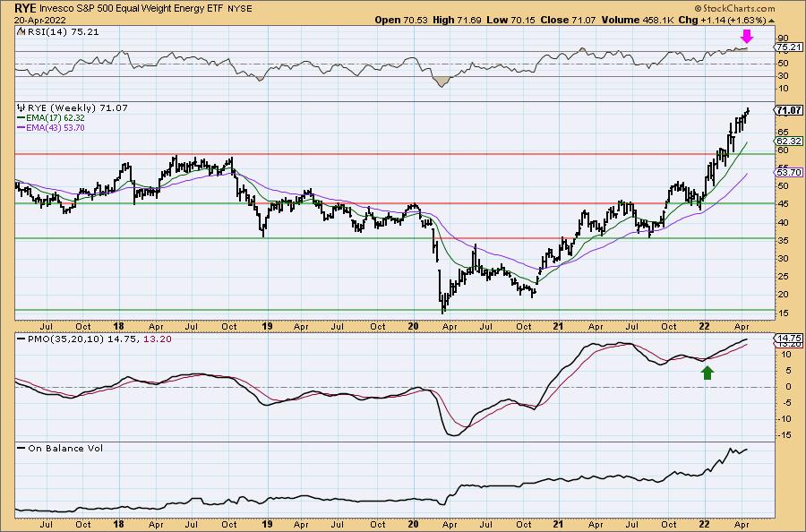Screen dimensions: 806x532
Task: Select the Low 70.15 value
Action: tap(511, 20)
